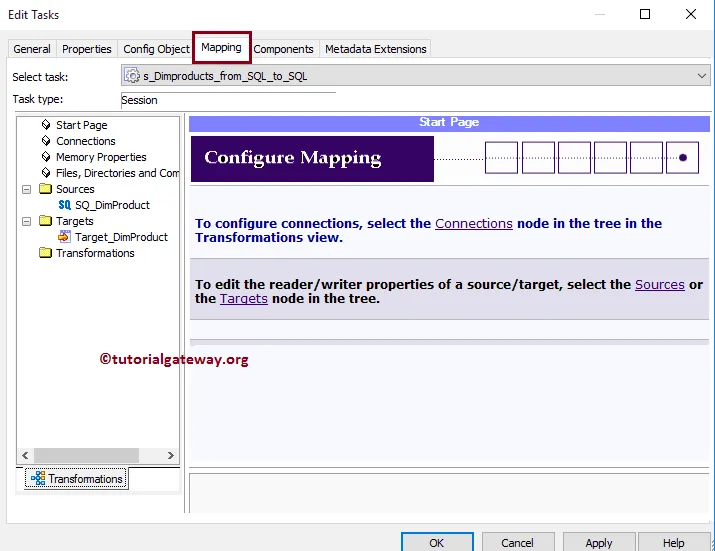Screen dimensions: 715x551
Task: Click the Memory Properties diamond icon
Action: (46, 156)
